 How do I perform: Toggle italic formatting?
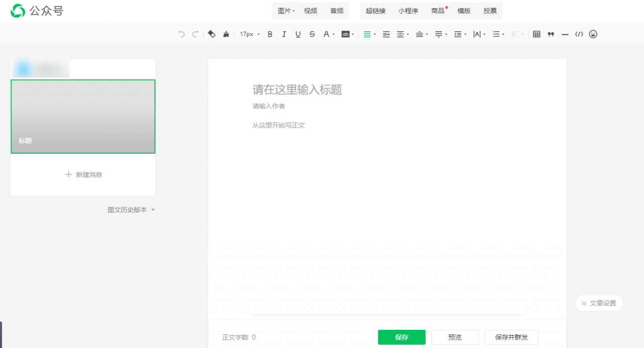click(284, 34)
